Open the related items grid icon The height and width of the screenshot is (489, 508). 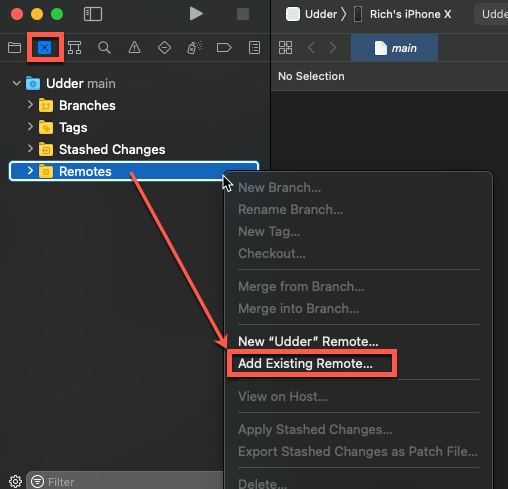286,48
